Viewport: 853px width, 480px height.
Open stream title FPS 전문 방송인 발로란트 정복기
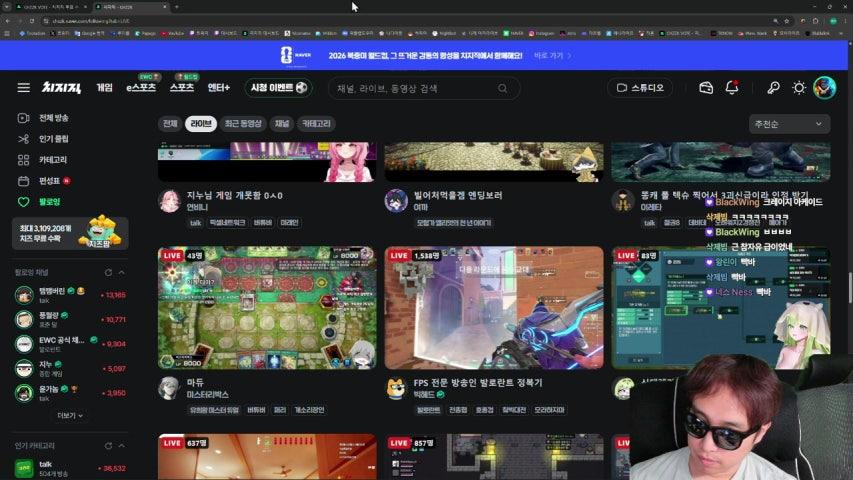[478, 383]
